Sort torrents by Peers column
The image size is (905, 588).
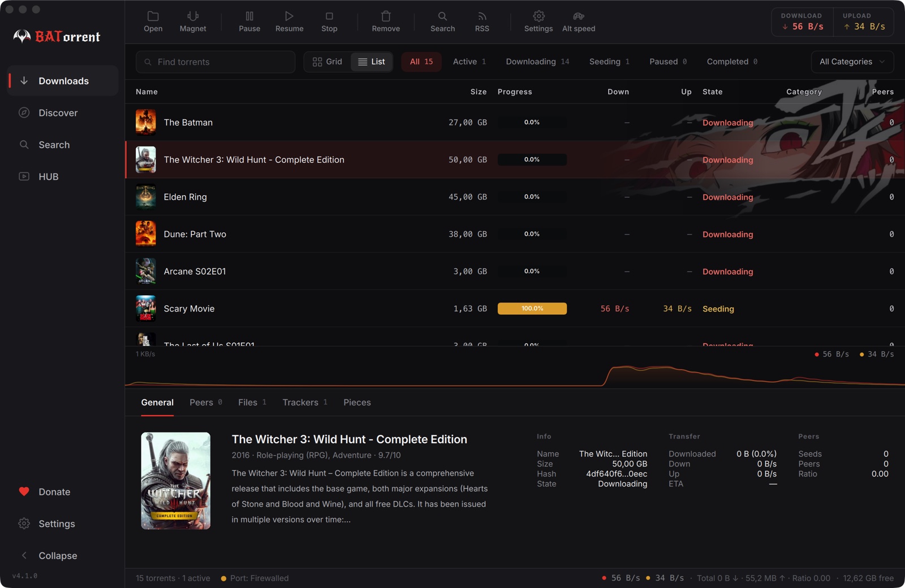882,92
